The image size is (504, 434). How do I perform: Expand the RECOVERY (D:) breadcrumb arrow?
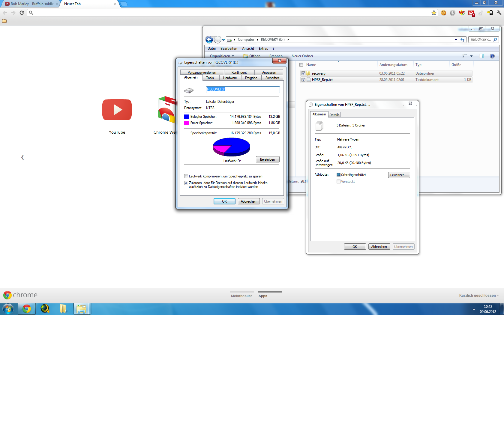288,40
